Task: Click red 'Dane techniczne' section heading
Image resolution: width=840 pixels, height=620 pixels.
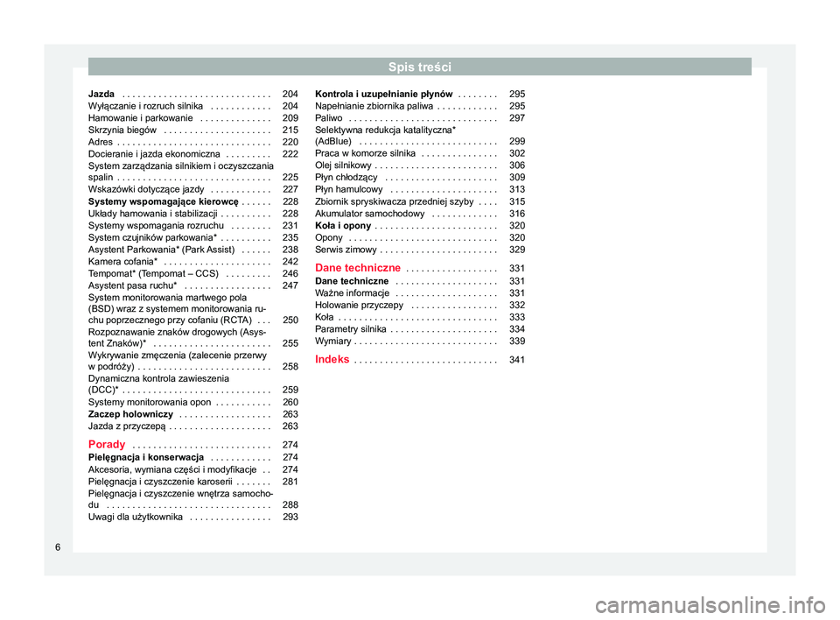Action: coord(358,268)
